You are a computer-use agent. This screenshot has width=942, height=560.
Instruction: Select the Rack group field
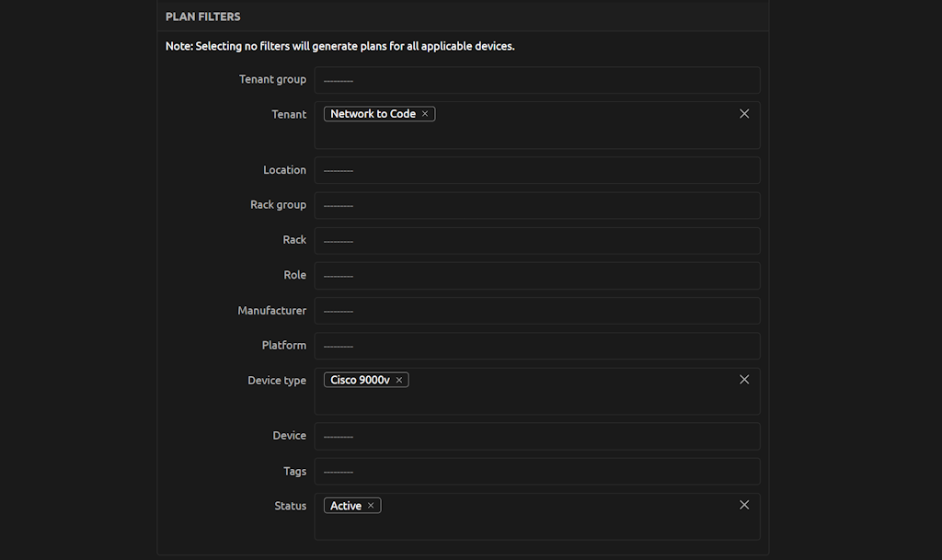537,205
